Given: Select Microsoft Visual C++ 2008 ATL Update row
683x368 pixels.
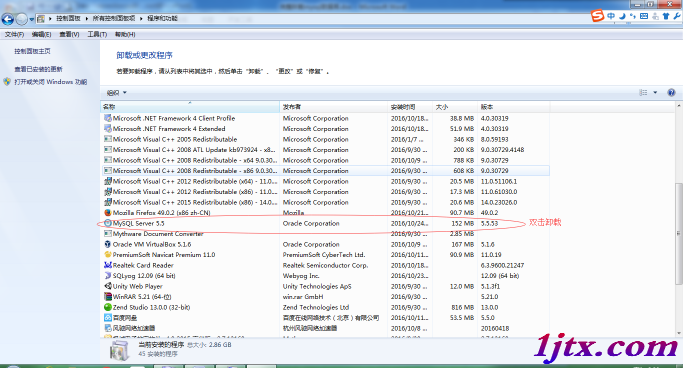Looking at the screenshot, I should pos(326,149).
